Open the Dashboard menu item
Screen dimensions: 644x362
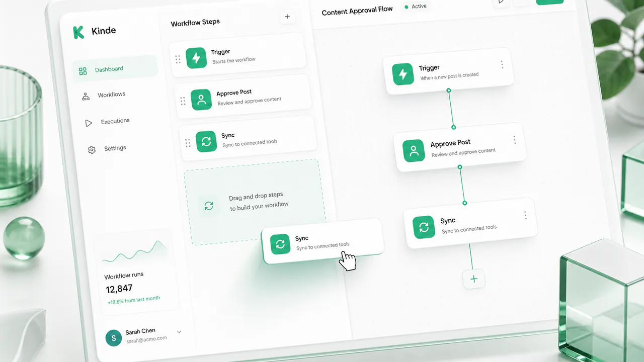(115, 69)
